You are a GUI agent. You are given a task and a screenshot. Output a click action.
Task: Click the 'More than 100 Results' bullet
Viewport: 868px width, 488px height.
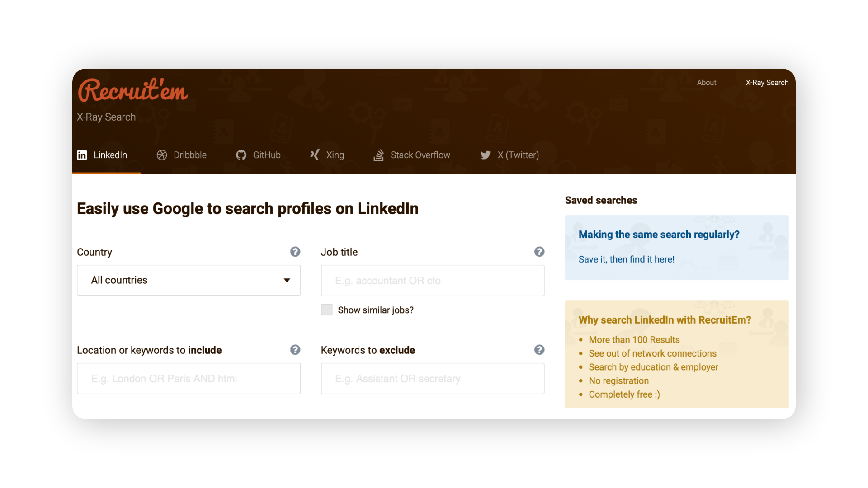(x=634, y=340)
